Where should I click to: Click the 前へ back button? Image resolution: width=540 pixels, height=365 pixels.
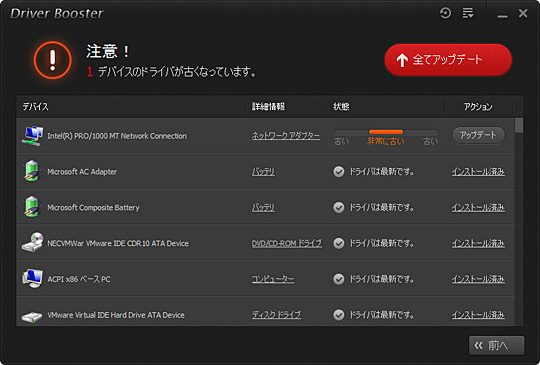click(x=497, y=345)
